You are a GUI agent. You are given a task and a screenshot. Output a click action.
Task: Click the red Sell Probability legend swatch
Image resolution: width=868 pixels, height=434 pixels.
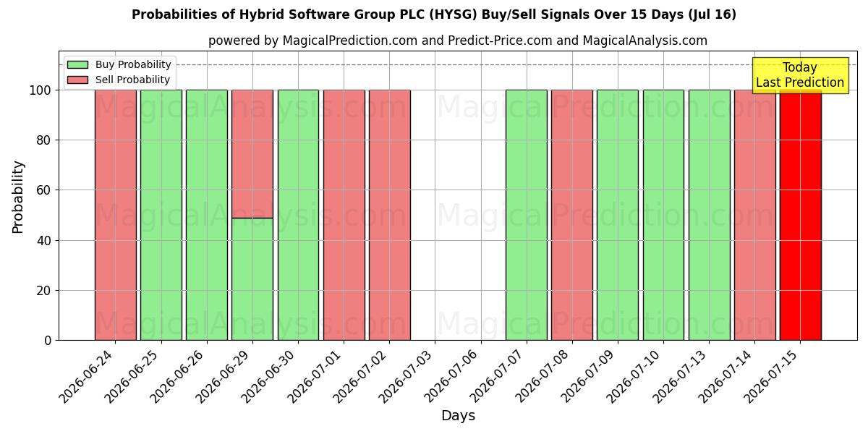click(x=77, y=80)
